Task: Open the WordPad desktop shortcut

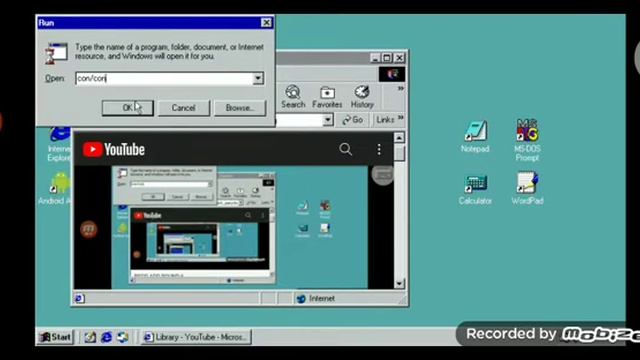Action: click(x=527, y=189)
